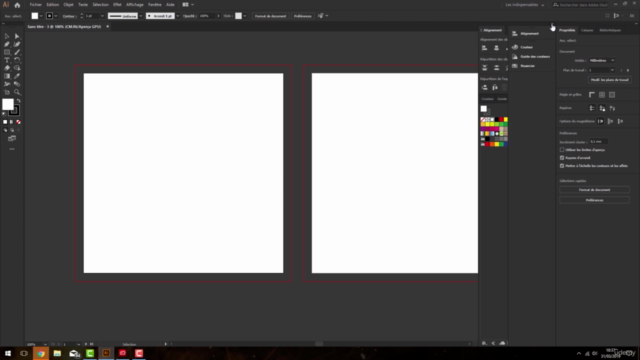Open the stroke color dropdown in control bar

pyautogui.click(x=56, y=16)
